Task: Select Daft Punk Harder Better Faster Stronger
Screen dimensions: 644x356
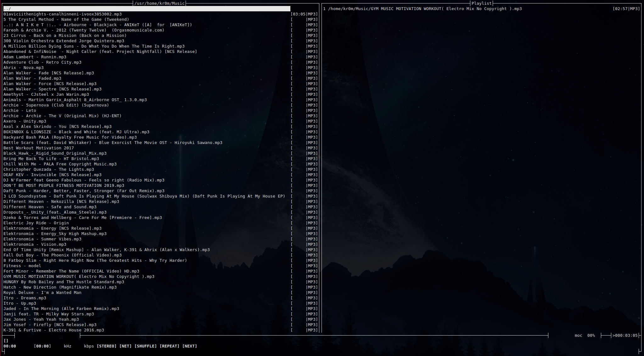Action: (84, 191)
